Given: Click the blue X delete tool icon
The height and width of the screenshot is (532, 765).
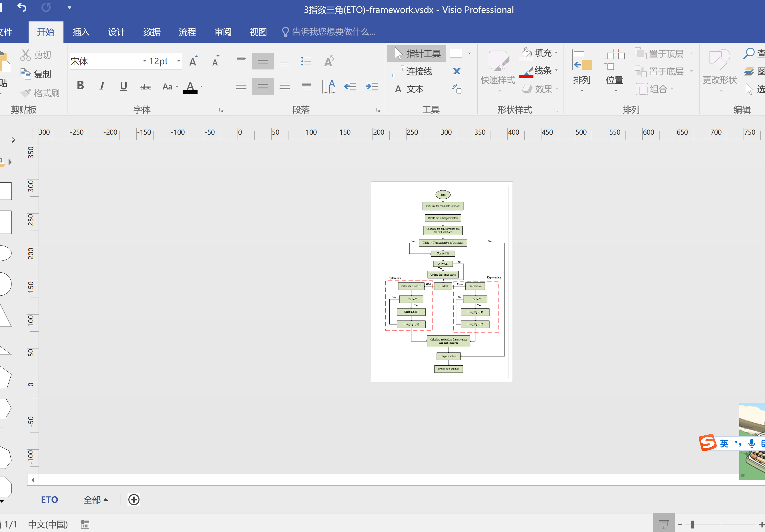Looking at the screenshot, I should [457, 71].
